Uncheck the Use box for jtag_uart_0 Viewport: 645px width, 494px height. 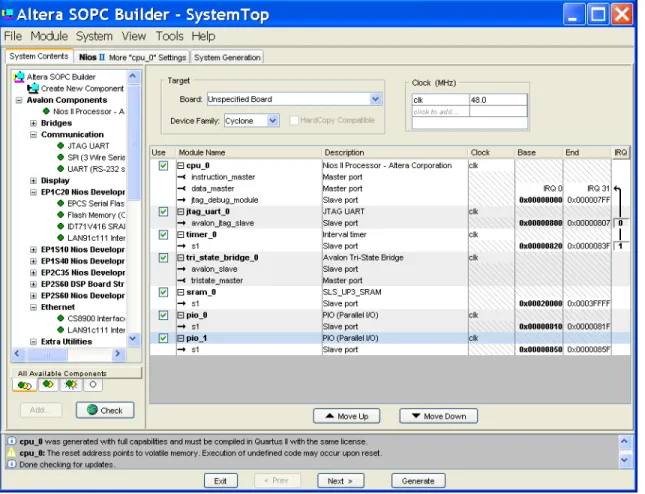(163, 211)
